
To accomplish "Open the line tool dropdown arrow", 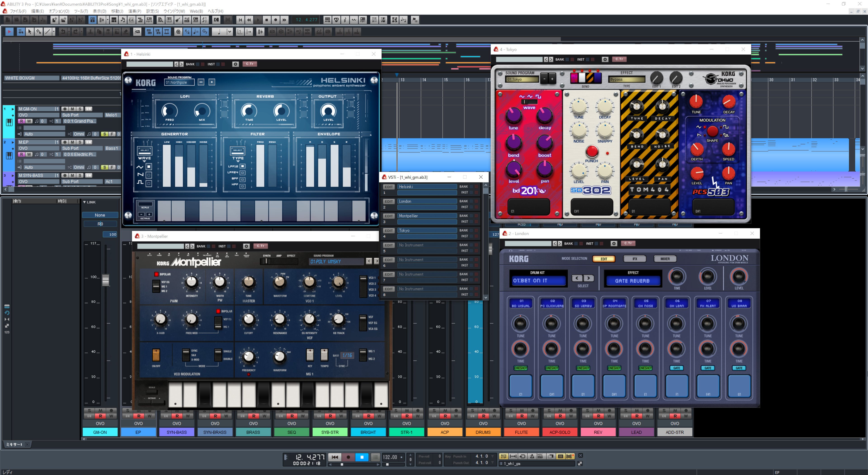I will pos(54,32).
